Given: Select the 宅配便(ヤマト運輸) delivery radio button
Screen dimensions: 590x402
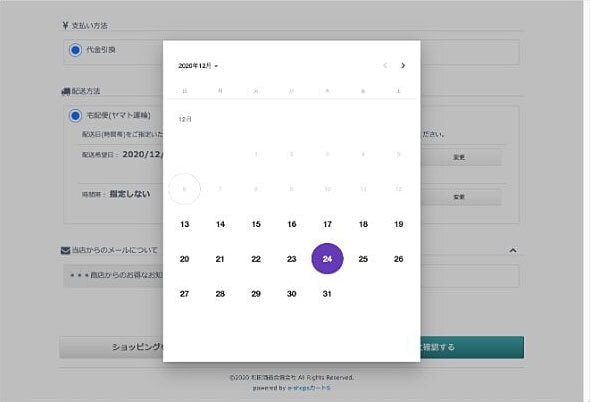Looking at the screenshot, I should tap(75, 116).
